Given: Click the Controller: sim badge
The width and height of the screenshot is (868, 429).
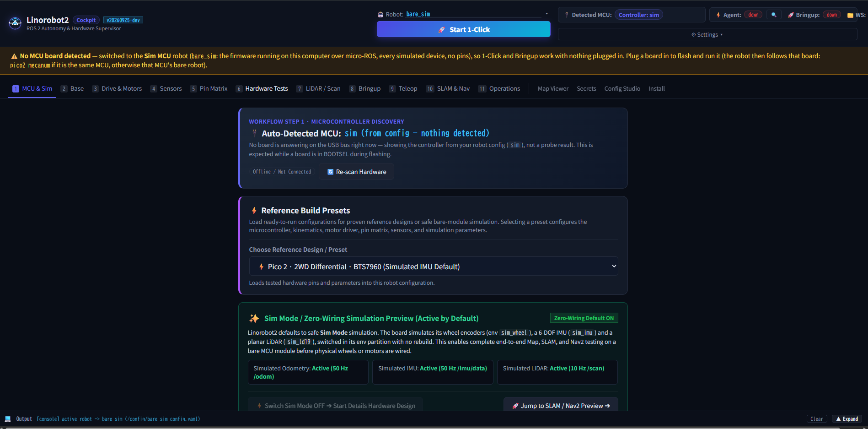Looking at the screenshot, I should tap(638, 15).
